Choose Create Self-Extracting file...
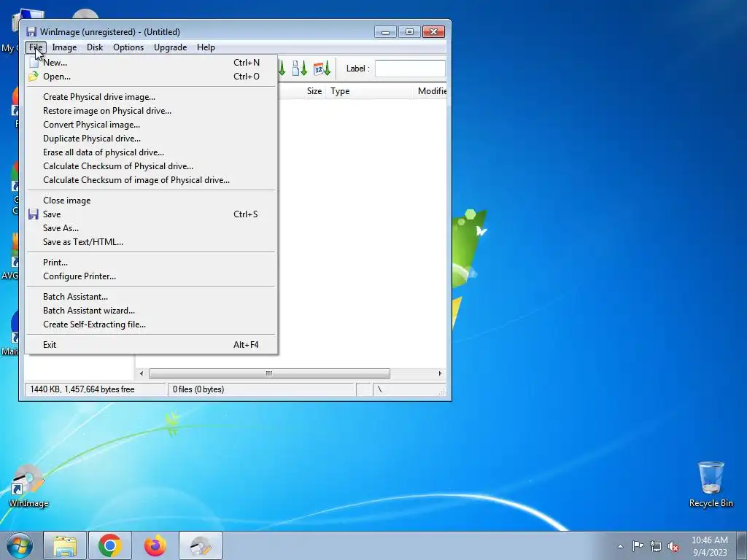Viewport: 747px width, 560px height. [x=151, y=324]
